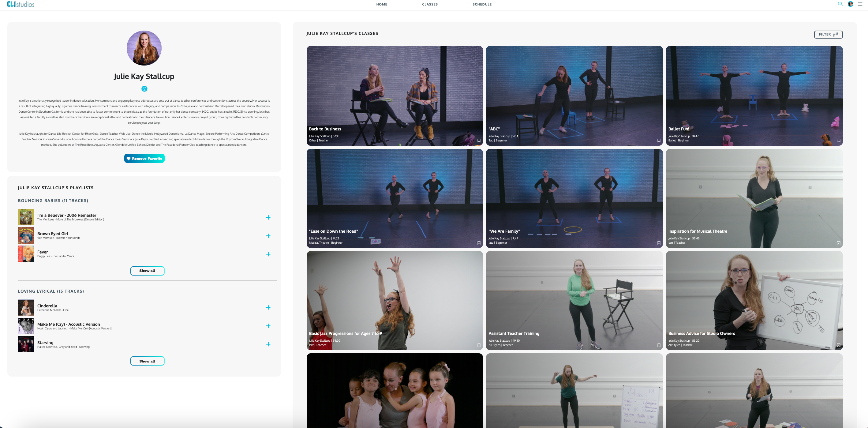This screenshot has height=428, width=868.
Task: Bookmark Inspiration for Musical Theatre class
Action: [838, 243]
